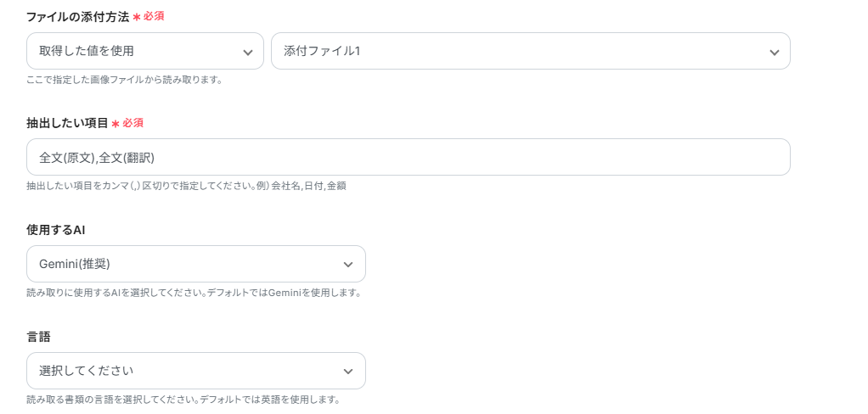Click the 使用するAI label
868x414 pixels.
pyautogui.click(x=55, y=230)
